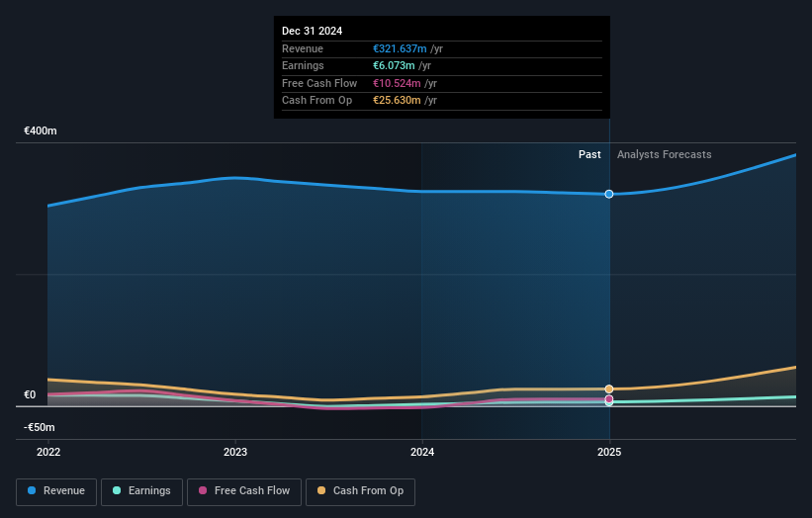
Task: Click the orange Cash From Op data point
Action: (x=609, y=389)
